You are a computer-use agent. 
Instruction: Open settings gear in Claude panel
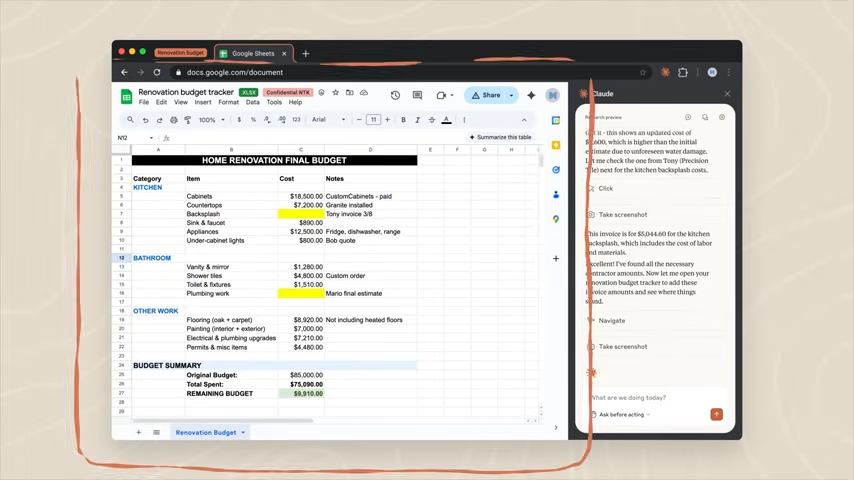click(722, 117)
